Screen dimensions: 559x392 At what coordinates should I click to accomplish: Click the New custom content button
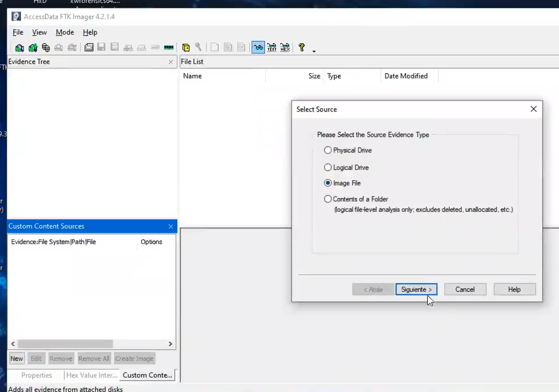point(16,359)
